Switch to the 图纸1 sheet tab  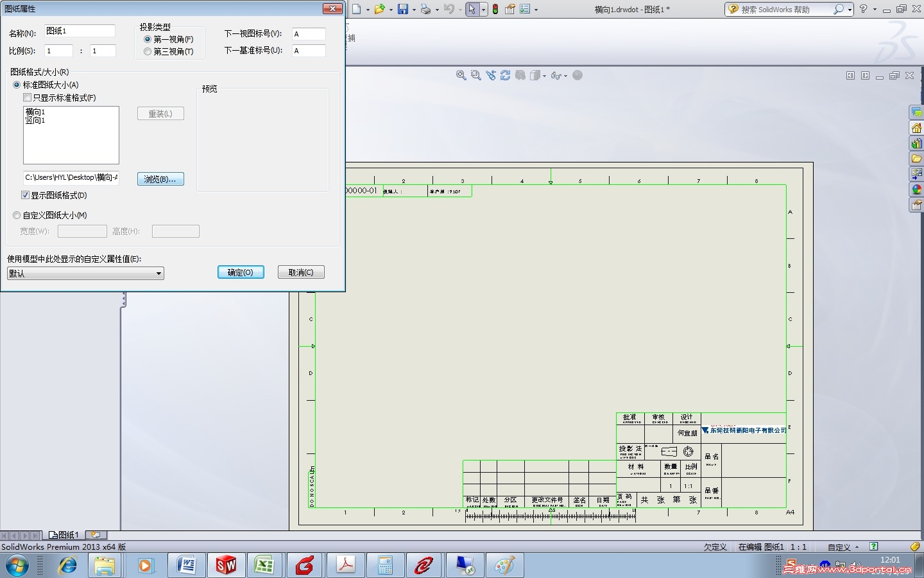(64, 534)
